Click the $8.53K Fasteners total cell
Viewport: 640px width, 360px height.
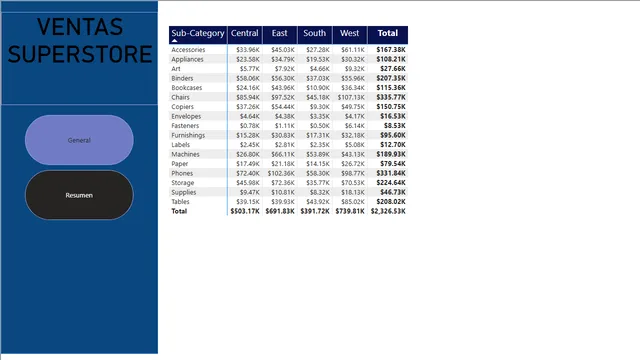tap(395, 126)
